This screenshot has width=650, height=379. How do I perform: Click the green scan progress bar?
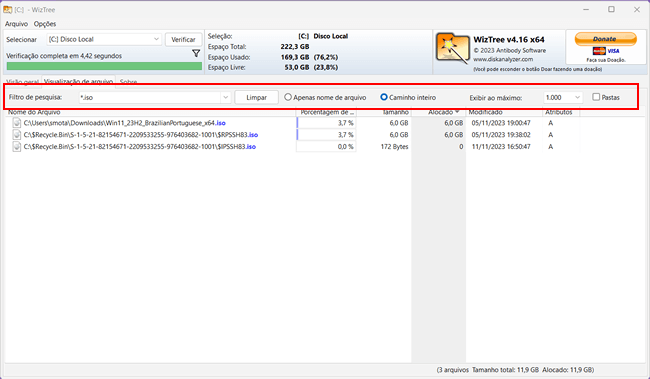click(104, 66)
